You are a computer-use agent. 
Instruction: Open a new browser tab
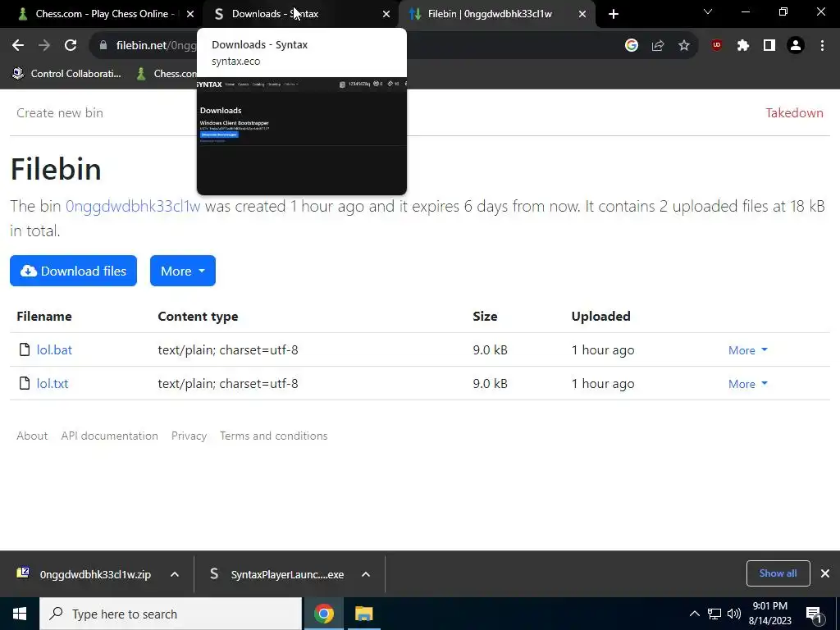(614, 14)
